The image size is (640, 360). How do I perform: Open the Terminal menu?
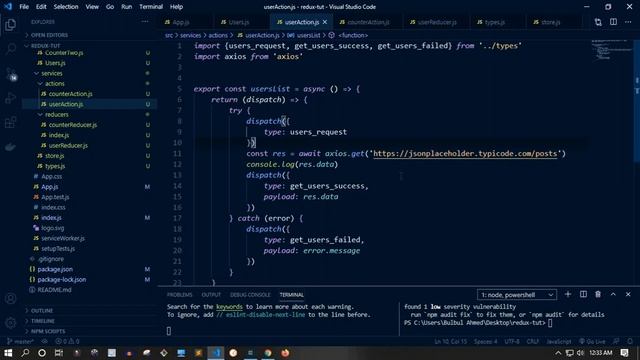[151, 7]
